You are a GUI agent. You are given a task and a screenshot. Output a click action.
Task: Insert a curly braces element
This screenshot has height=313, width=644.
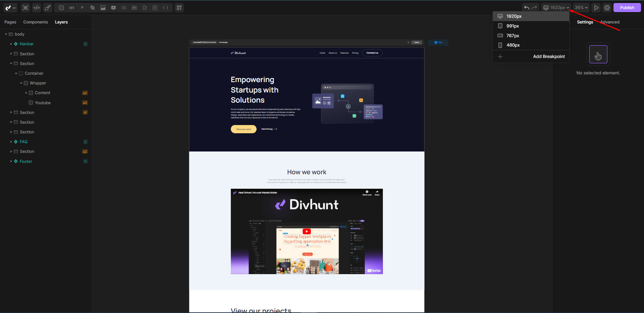165,8
